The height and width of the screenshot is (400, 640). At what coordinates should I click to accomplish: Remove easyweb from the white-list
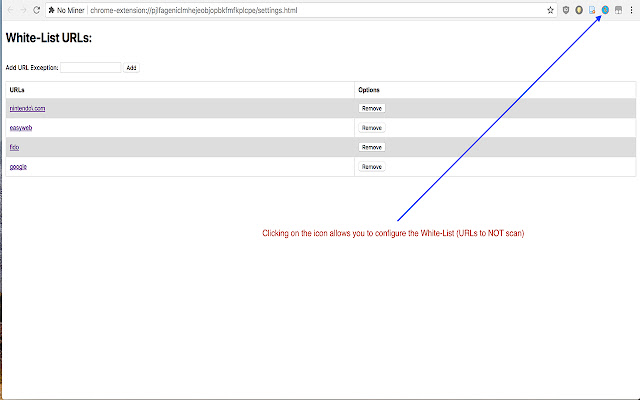click(372, 128)
